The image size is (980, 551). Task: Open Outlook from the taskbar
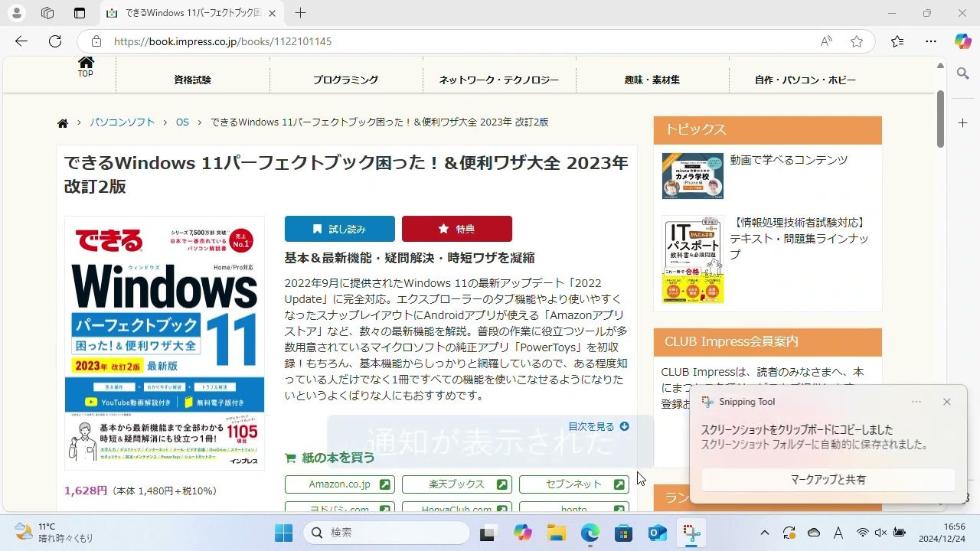pos(658,533)
